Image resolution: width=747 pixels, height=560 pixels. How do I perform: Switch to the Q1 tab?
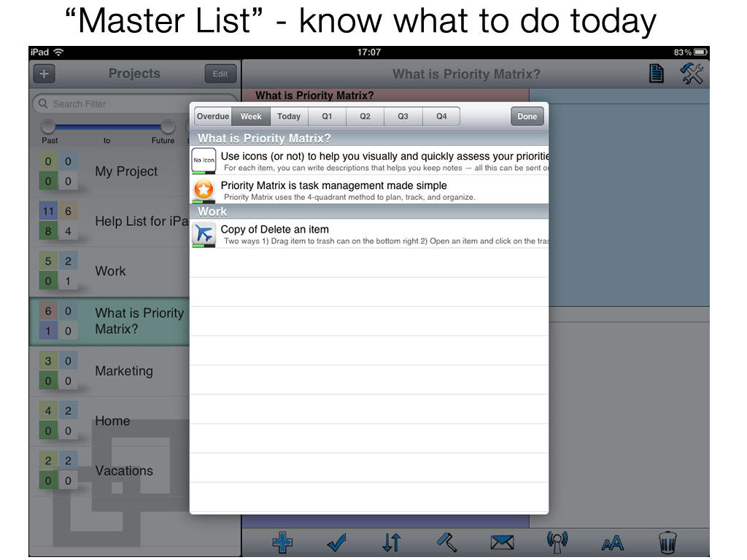(x=328, y=116)
